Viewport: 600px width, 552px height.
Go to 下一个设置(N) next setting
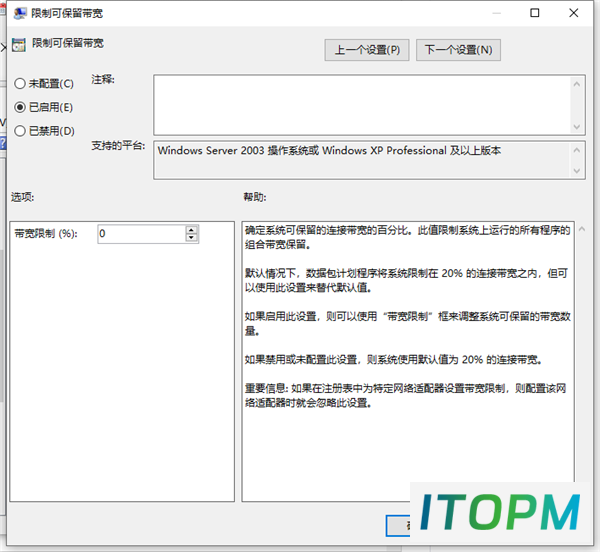tap(458, 50)
